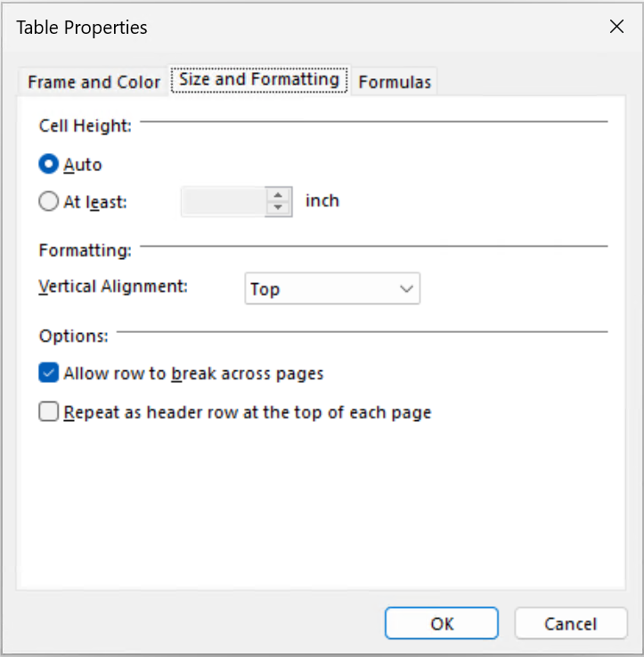Image resolution: width=644 pixels, height=657 pixels.
Task: Decrease cell height with spinner down arrow
Action: 280,208
